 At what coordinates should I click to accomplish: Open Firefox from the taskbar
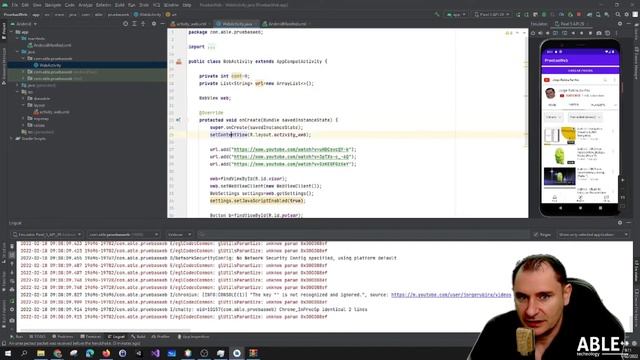[x=106, y=353]
